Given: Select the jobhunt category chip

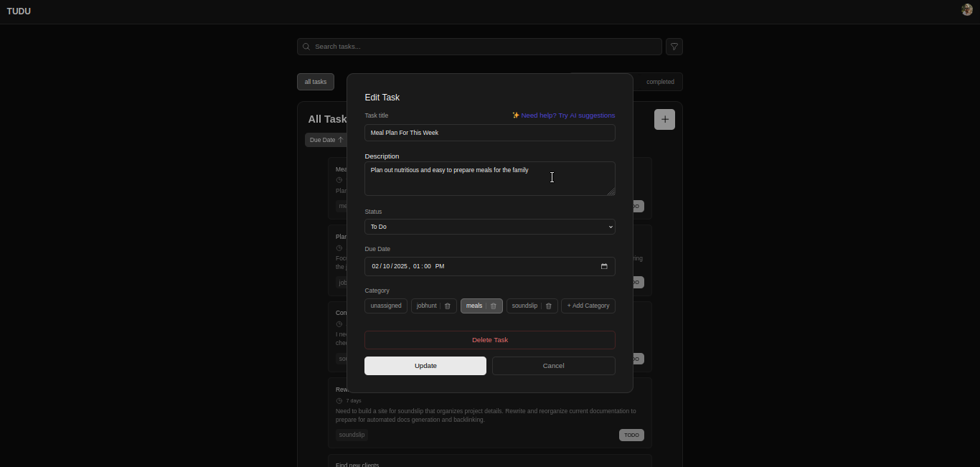Looking at the screenshot, I should (x=427, y=306).
